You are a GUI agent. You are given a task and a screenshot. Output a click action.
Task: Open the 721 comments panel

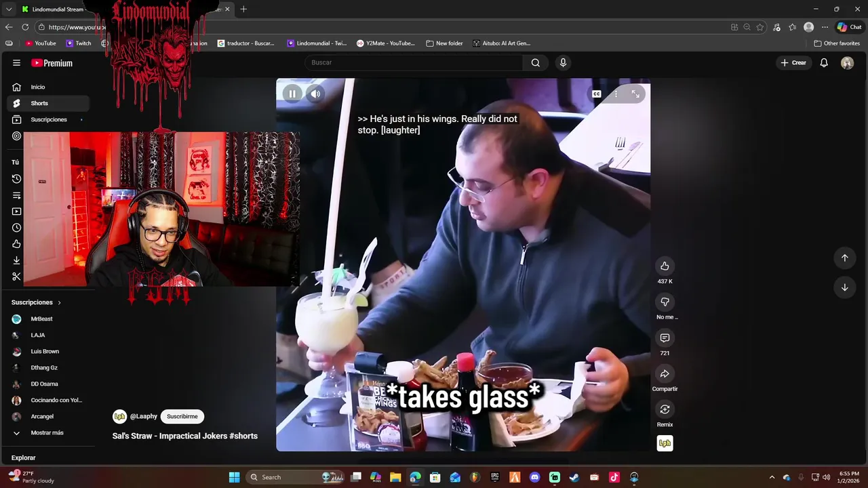[x=665, y=338]
